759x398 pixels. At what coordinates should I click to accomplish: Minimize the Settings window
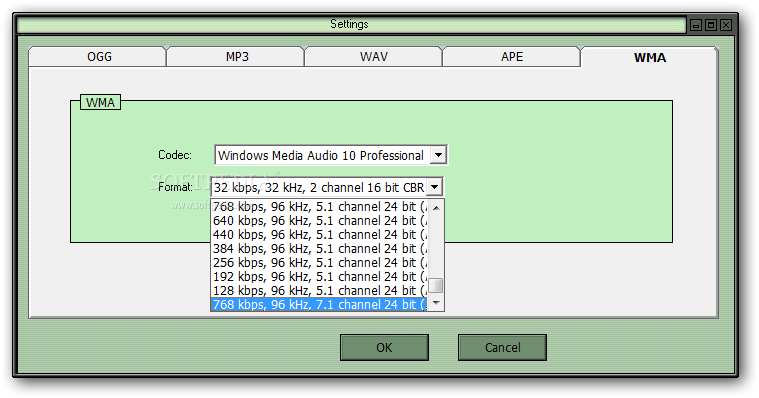(696, 25)
